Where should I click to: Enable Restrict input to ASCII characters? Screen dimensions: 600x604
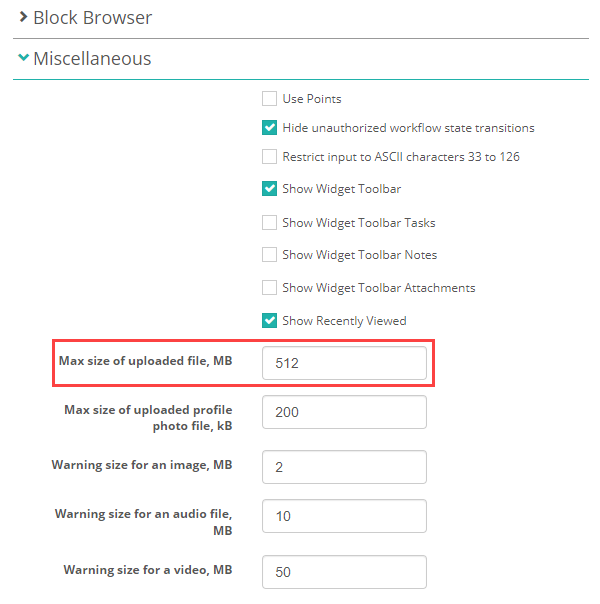click(x=269, y=157)
